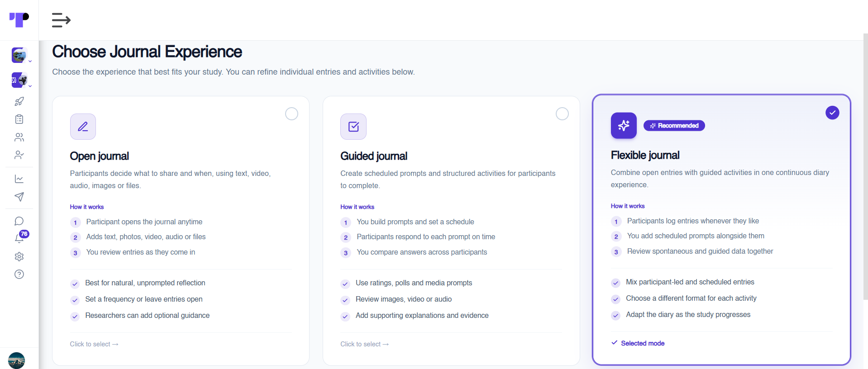Click the vertical page scrollbar
This screenshot has width=868, height=369.
click(865, 167)
